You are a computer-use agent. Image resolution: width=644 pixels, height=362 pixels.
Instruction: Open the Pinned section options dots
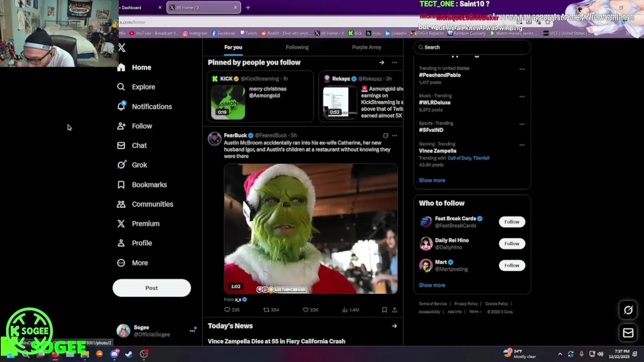pos(394,62)
